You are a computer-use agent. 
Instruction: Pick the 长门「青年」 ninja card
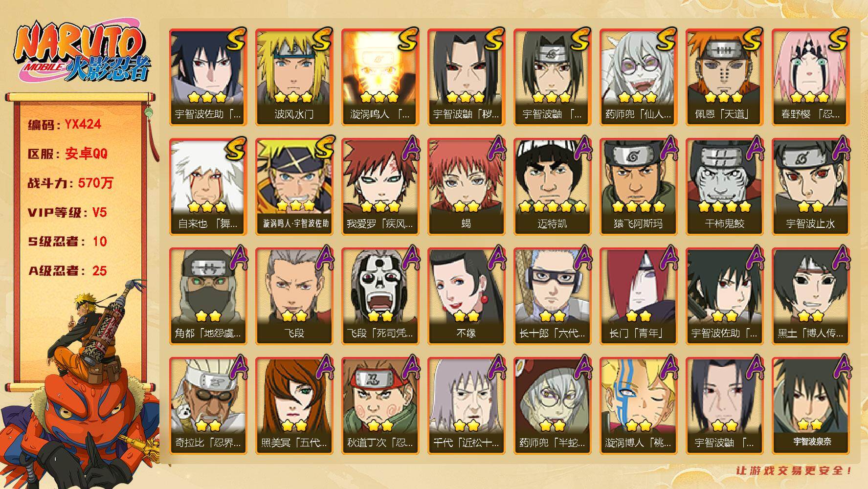click(638, 296)
